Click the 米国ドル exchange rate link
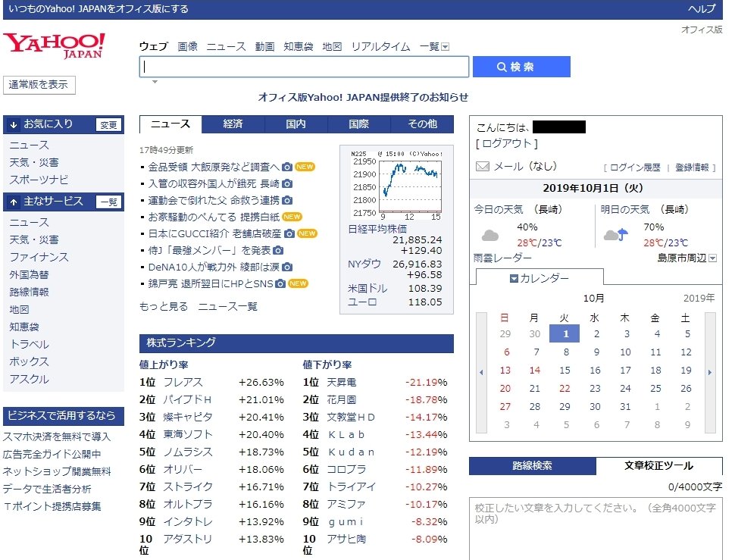Screen dimensions: 735x560 367,288
